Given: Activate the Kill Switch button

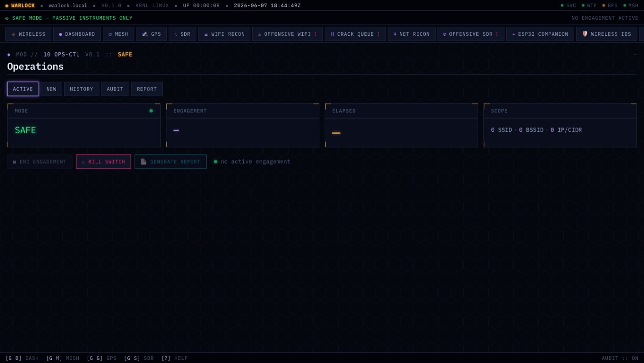Looking at the screenshot, I should click(x=103, y=162).
